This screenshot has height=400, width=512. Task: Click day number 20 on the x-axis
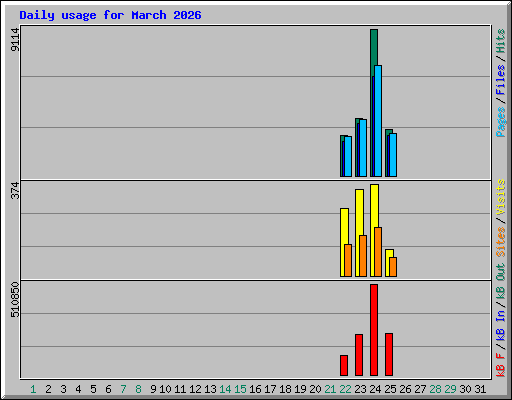click(x=315, y=389)
